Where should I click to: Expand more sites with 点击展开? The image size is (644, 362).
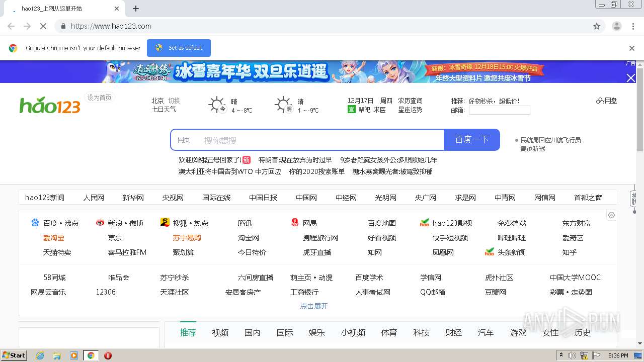314,306
